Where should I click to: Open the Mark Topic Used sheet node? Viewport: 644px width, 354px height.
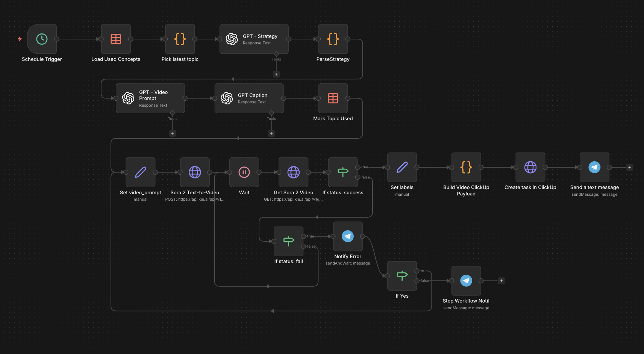point(333,98)
